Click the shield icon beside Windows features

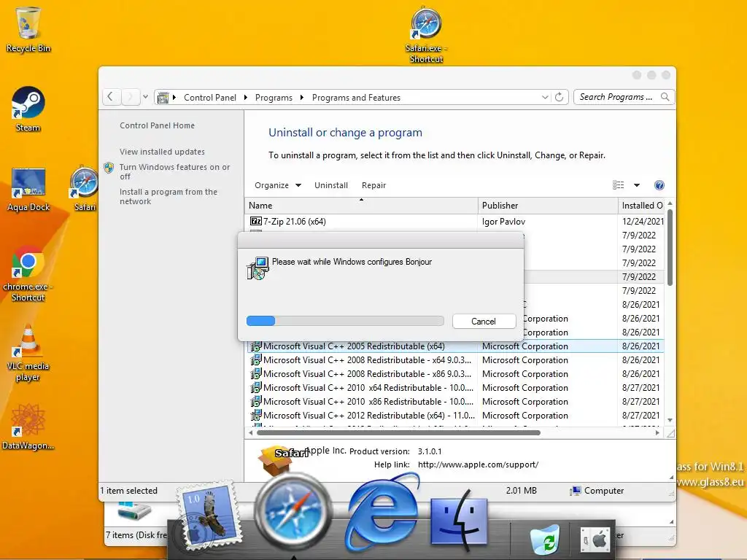(109, 168)
